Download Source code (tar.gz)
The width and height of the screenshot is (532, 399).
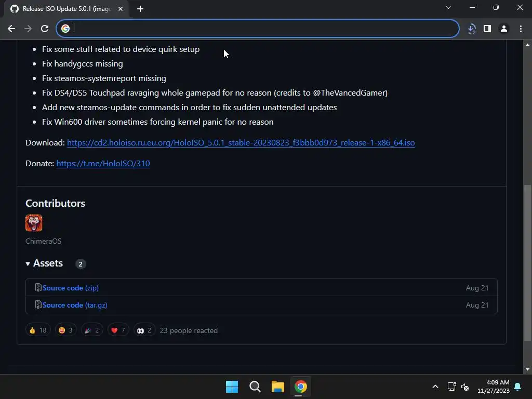pyautogui.click(x=75, y=305)
